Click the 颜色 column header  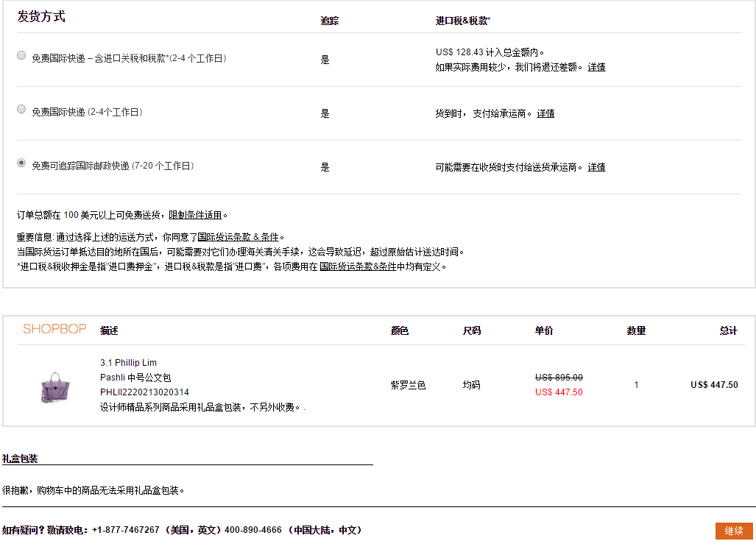400,330
